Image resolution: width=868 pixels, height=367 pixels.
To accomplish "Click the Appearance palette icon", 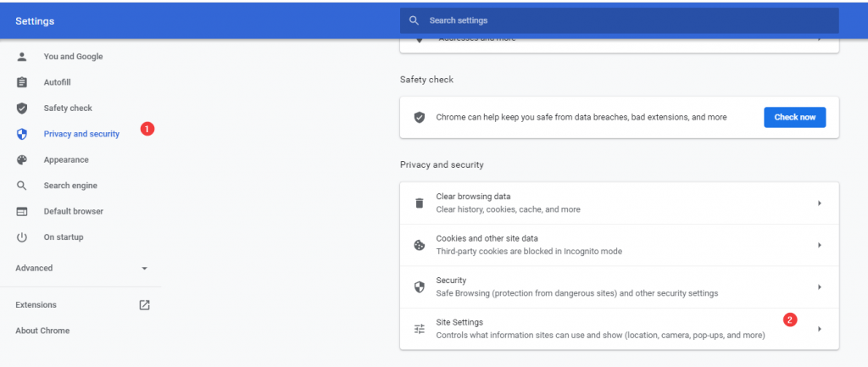I will (21, 160).
